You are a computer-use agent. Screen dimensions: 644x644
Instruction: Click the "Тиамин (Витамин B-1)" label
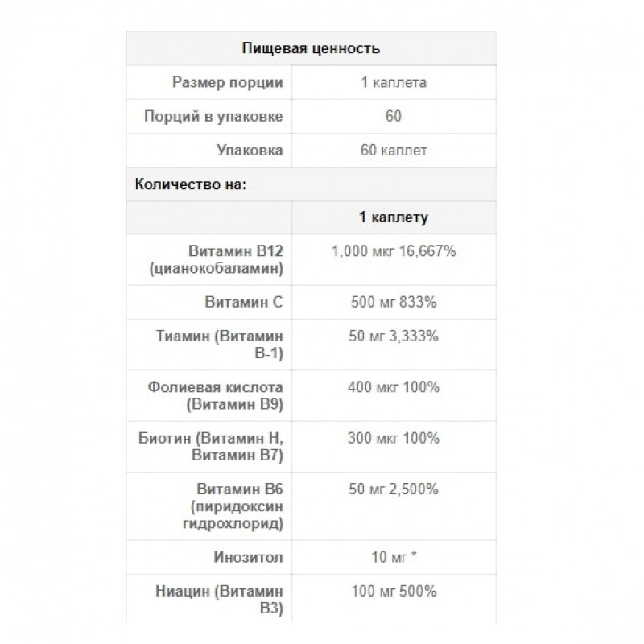click(x=232, y=345)
